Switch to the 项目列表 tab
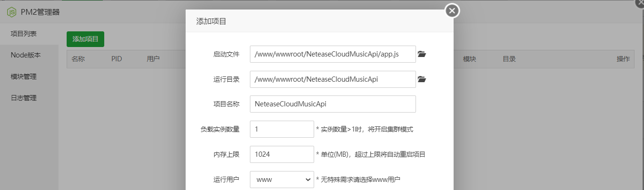The width and height of the screenshot is (644, 190). [24, 34]
